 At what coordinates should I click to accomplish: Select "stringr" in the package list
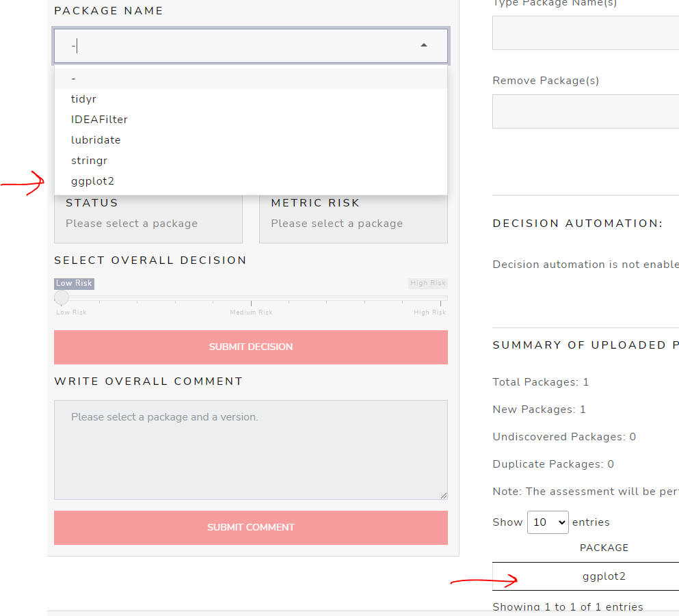coord(89,160)
